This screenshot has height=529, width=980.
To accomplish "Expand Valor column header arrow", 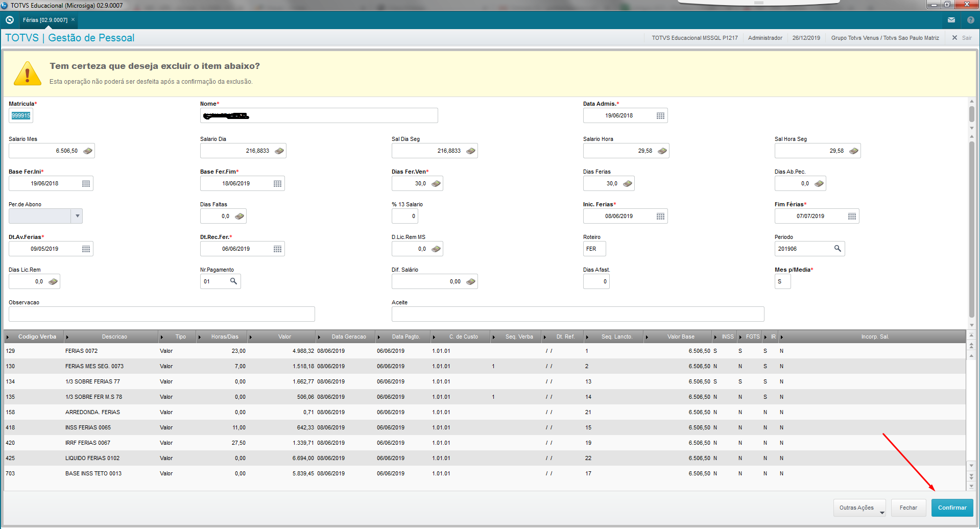I will 251,337.
